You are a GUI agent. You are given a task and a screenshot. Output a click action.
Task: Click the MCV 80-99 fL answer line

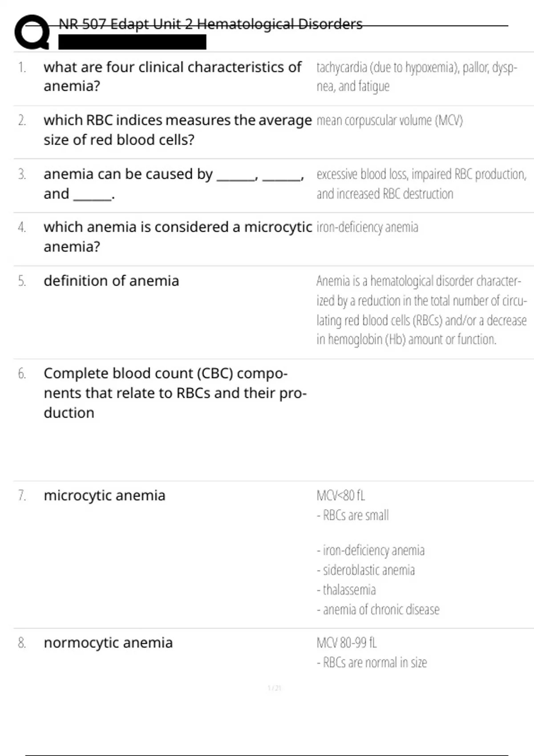pos(346,643)
